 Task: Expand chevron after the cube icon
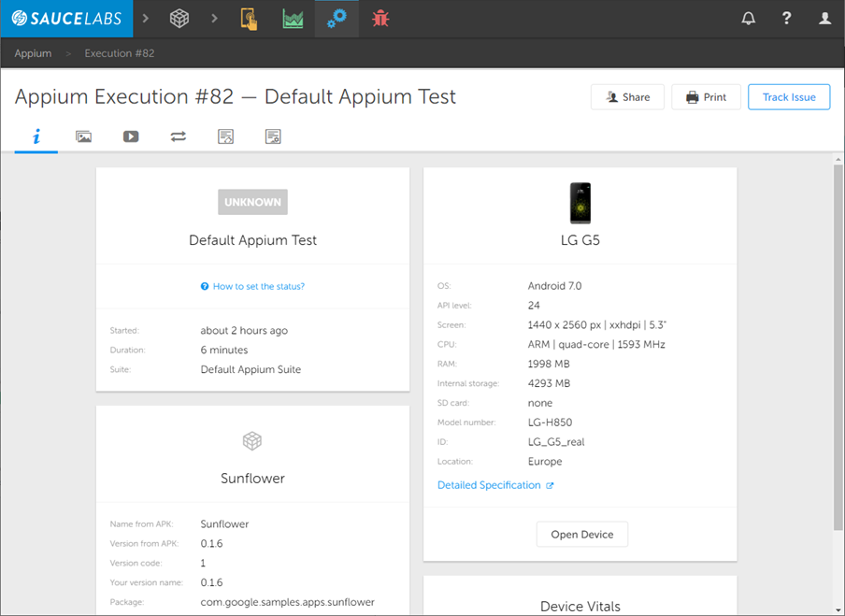click(x=214, y=19)
